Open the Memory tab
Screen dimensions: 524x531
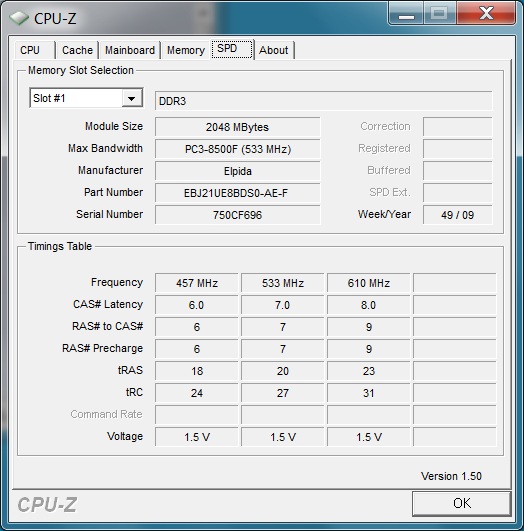(x=186, y=50)
